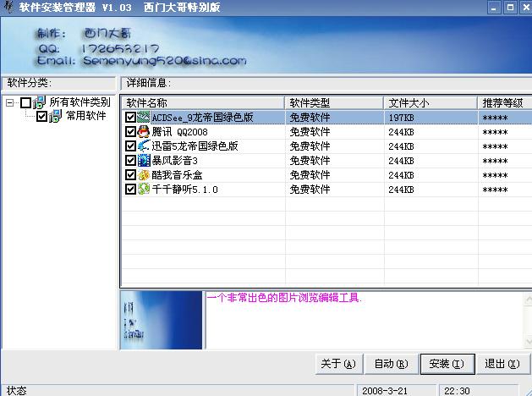This screenshot has width=532, height=396.
Task: Click 免费软件 type cell for 腾讯 QQ2008
Action: point(310,132)
